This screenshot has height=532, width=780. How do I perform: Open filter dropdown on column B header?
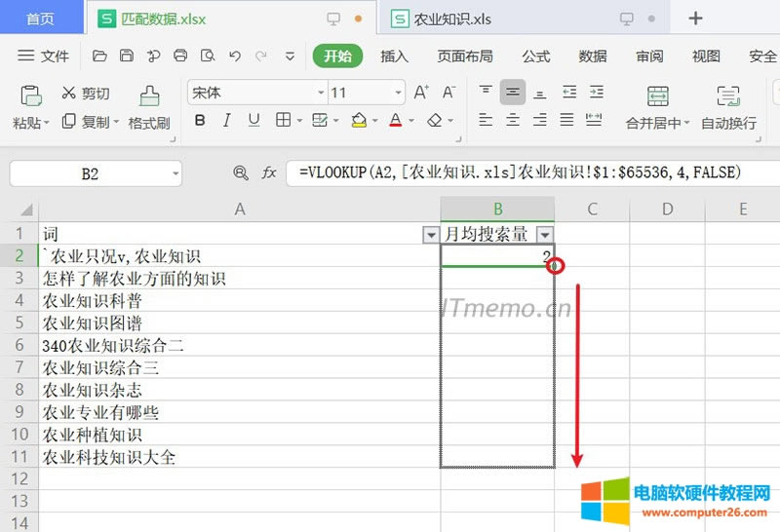click(544, 234)
